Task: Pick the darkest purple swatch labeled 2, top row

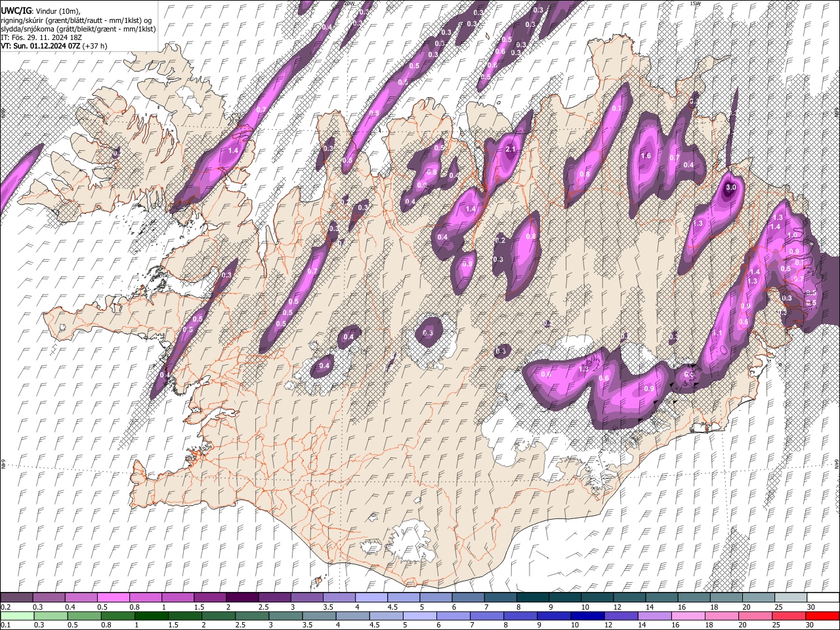Action: click(x=242, y=598)
